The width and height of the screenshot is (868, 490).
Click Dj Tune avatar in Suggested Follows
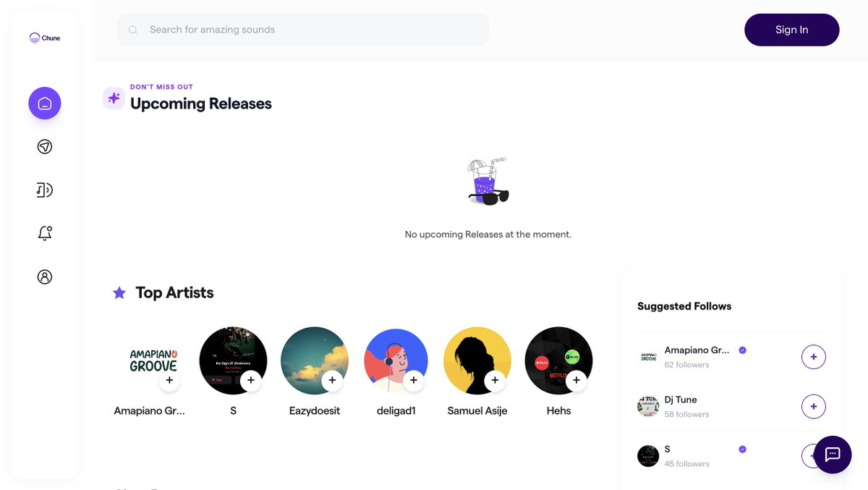click(648, 407)
